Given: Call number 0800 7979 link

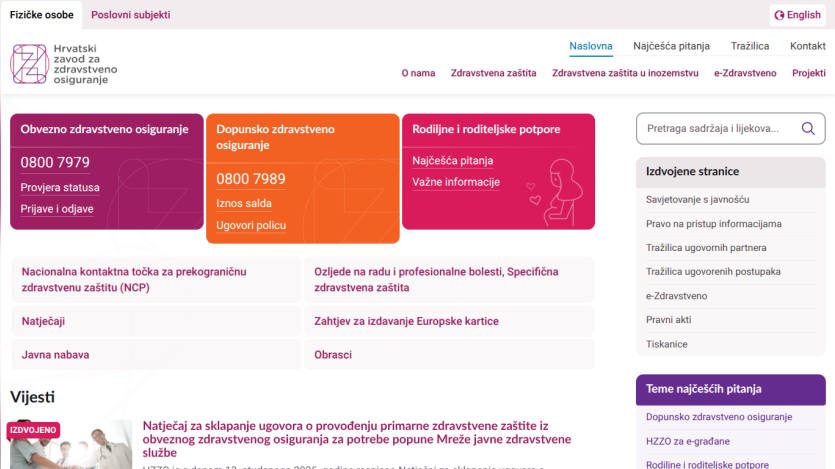Looking at the screenshot, I should pos(55,162).
